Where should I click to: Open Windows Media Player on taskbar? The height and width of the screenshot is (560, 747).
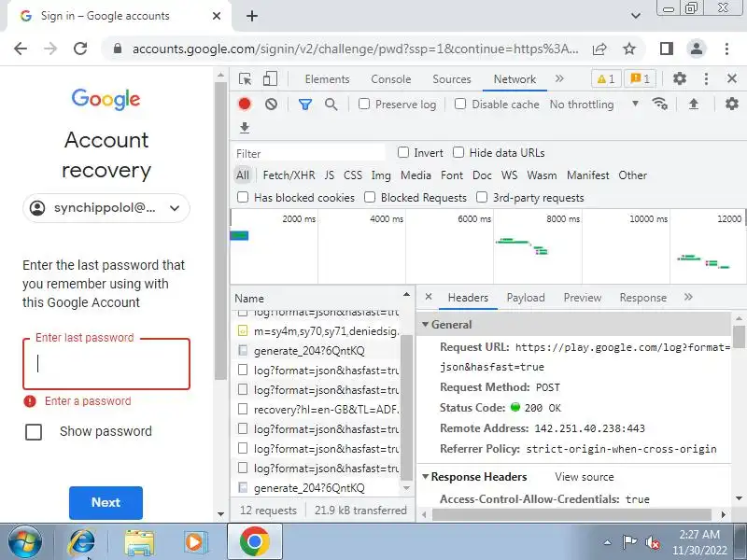[x=195, y=542]
